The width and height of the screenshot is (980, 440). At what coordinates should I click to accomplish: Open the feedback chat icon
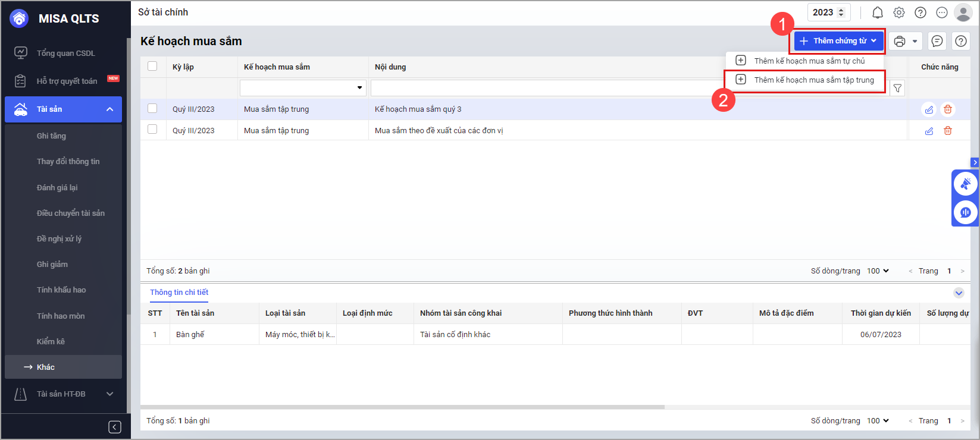pos(937,41)
